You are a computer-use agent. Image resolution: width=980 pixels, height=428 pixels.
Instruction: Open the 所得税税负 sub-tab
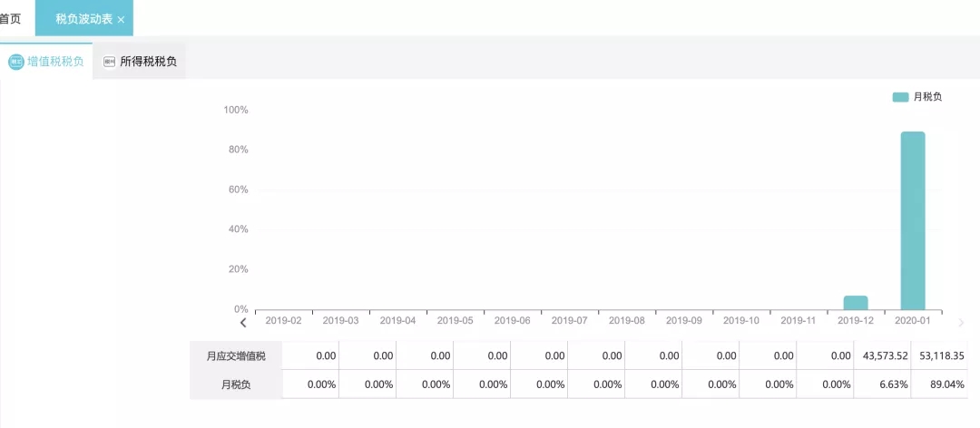(x=148, y=63)
